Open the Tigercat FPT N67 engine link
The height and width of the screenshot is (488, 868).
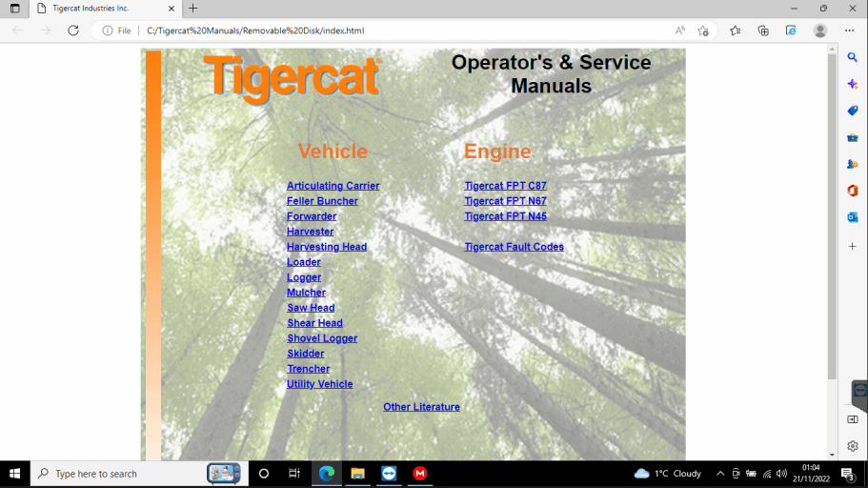click(x=505, y=201)
